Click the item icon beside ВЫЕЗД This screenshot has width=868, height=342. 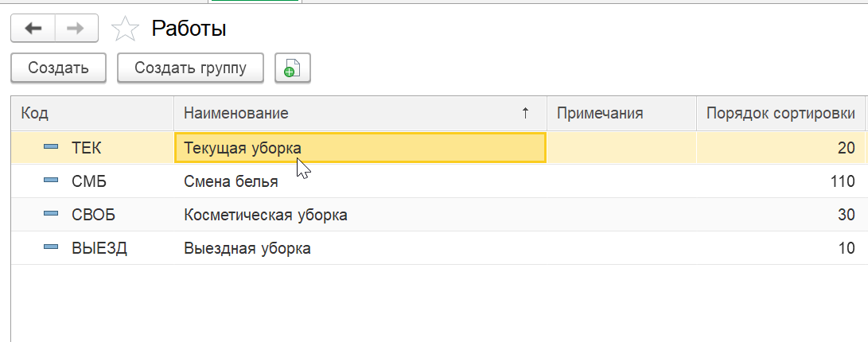51,248
